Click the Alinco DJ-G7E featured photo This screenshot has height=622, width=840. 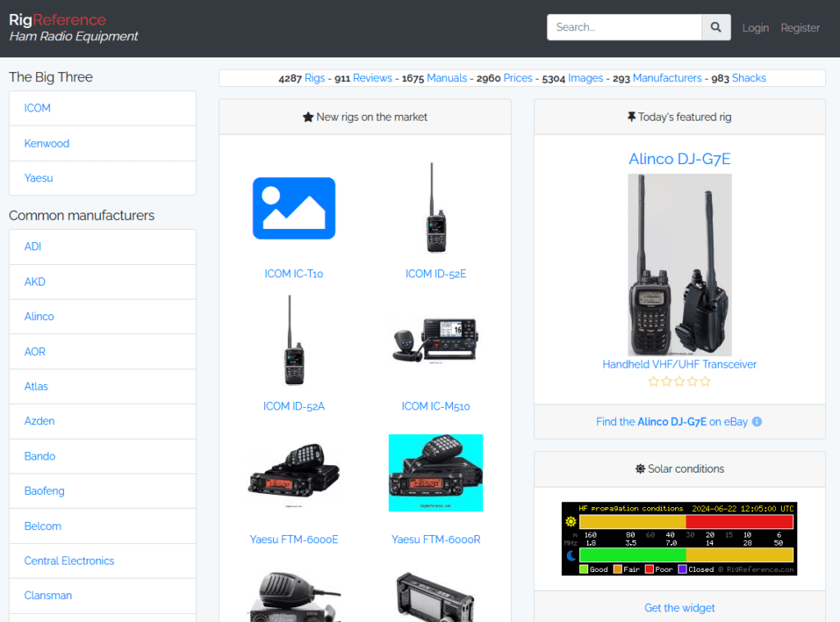679,265
